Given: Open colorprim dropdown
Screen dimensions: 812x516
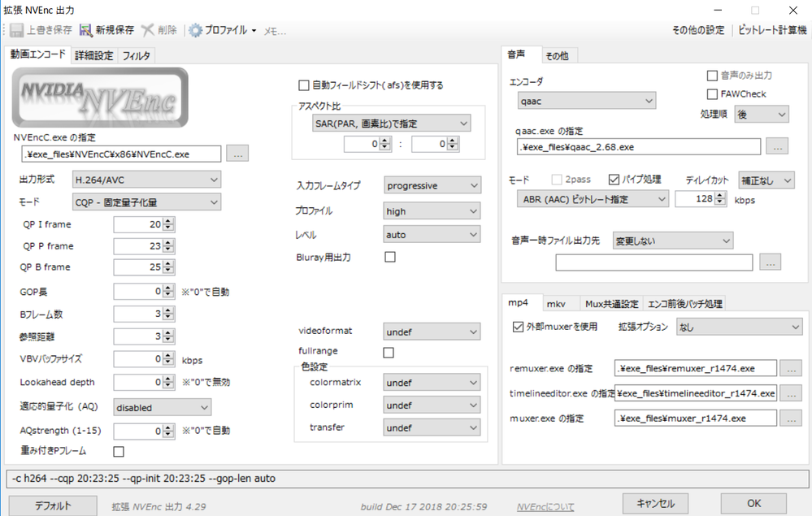Looking at the screenshot, I should [x=432, y=405].
